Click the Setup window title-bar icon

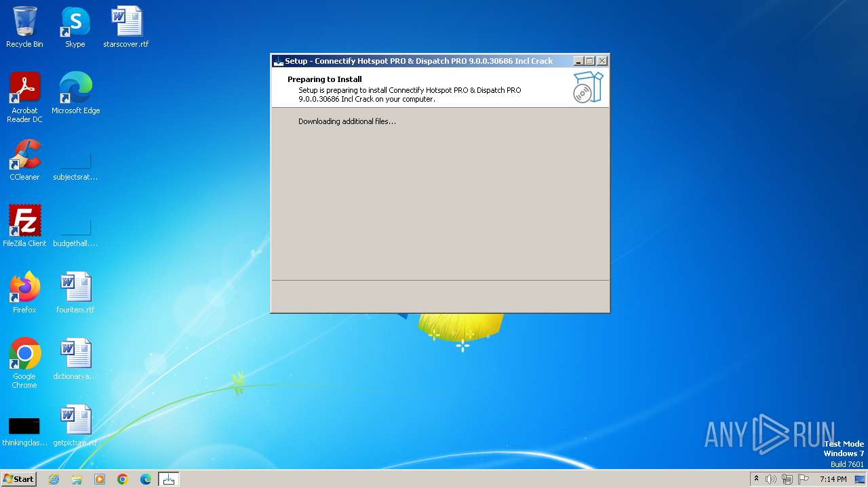(x=278, y=61)
